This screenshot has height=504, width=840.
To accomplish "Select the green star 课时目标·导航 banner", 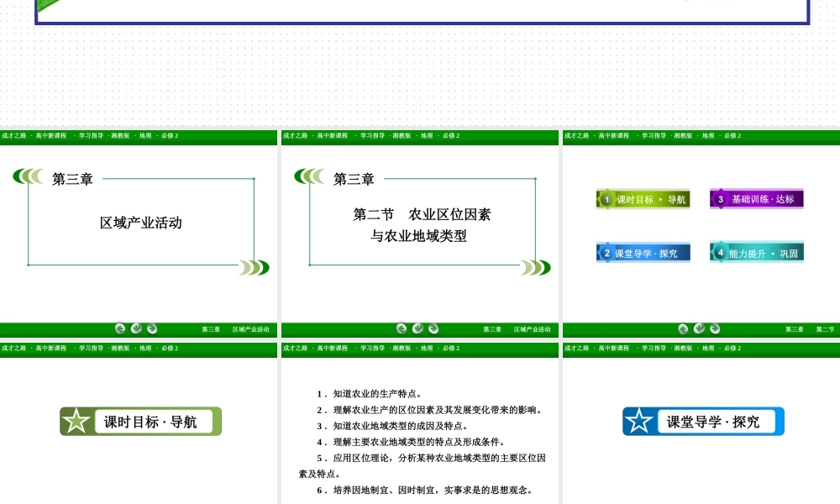I will coord(140,422).
